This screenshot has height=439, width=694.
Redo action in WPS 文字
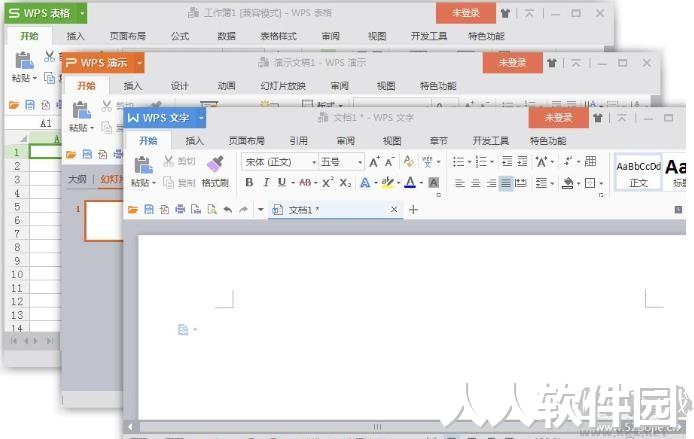243,209
